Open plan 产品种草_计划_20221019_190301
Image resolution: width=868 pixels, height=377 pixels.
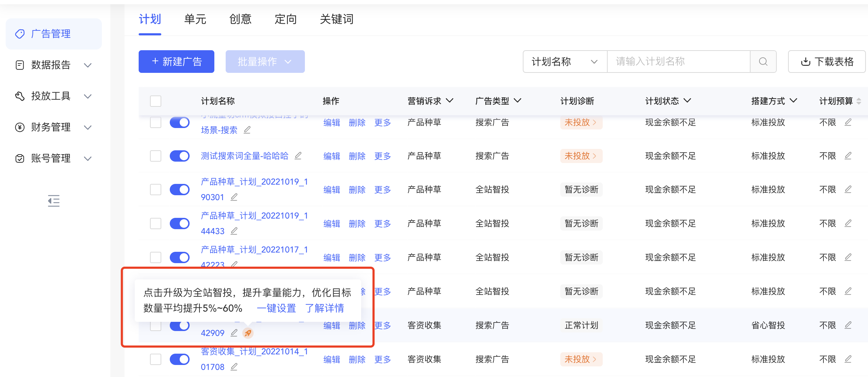pos(254,190)
